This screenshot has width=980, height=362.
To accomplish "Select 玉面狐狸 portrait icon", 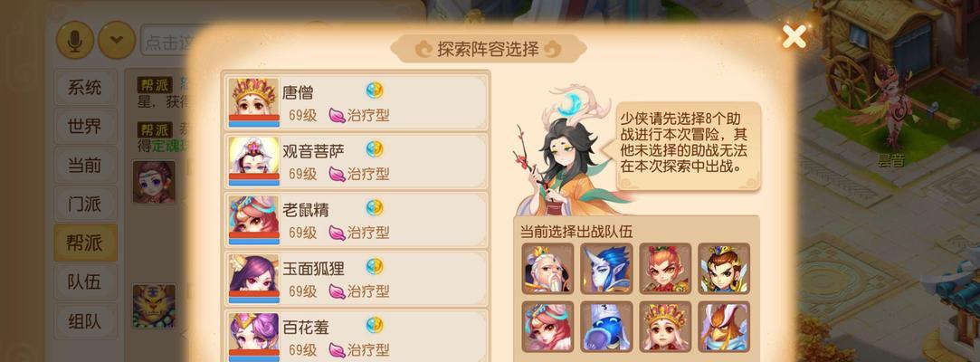I will [x=253, y=279].
